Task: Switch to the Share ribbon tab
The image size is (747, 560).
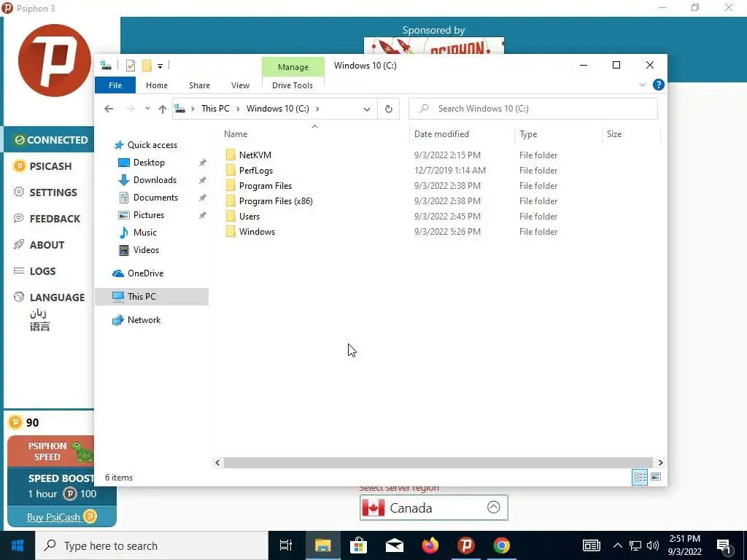Action: point(199,85)
